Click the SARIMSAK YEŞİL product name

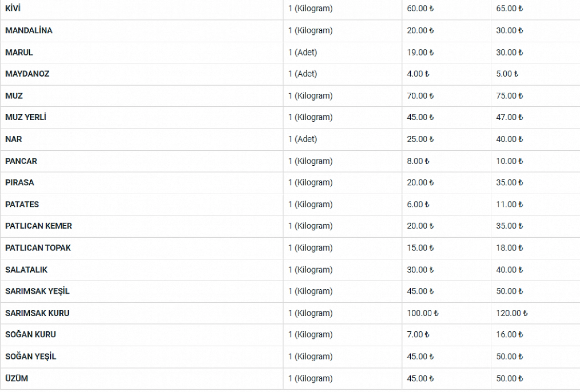coord(37,291)
